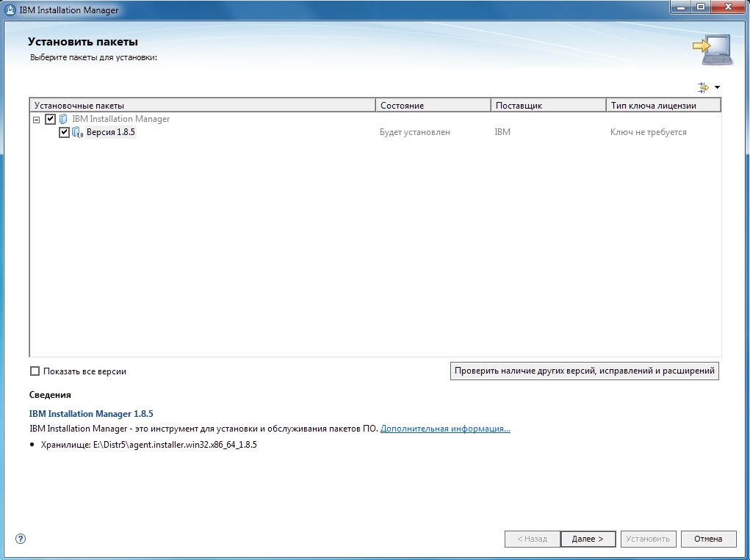Image resolution: width=750 pixels, height=560 pixels.
Task: Click the IBM Installation Manager title bar icon
Action: tap(10, 10)
